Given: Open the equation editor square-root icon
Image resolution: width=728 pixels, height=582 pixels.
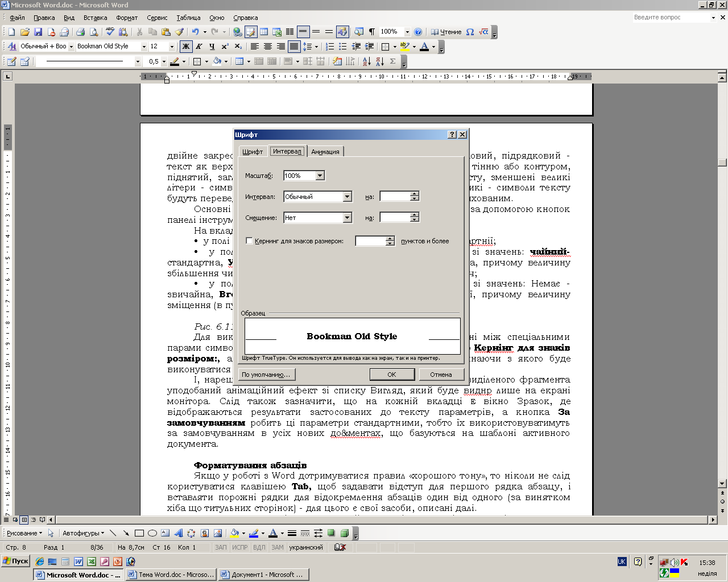Looking at the screenshot, I should 483,32.
